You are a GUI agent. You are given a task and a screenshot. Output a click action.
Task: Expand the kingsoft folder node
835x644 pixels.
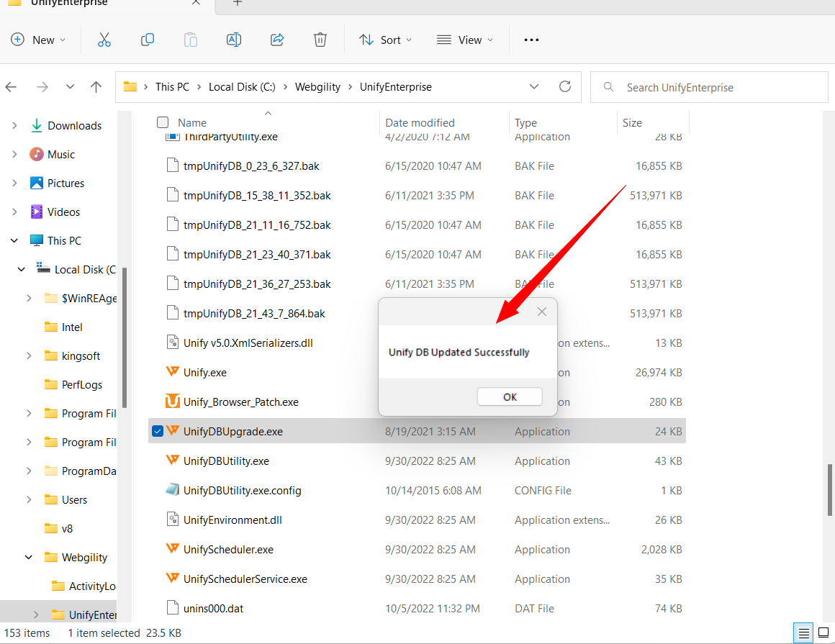tap(30, 356)
